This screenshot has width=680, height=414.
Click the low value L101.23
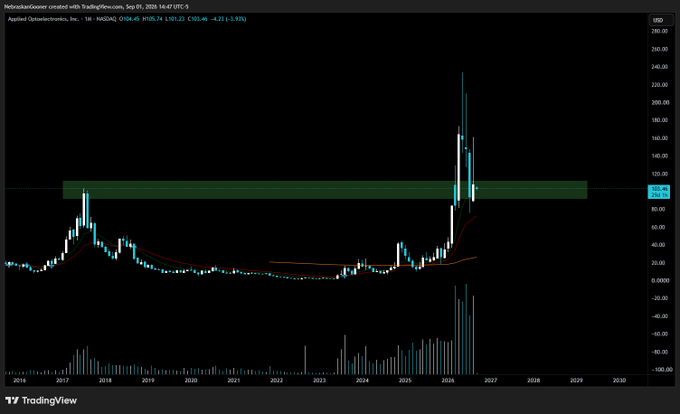click(x=175, y=19)
